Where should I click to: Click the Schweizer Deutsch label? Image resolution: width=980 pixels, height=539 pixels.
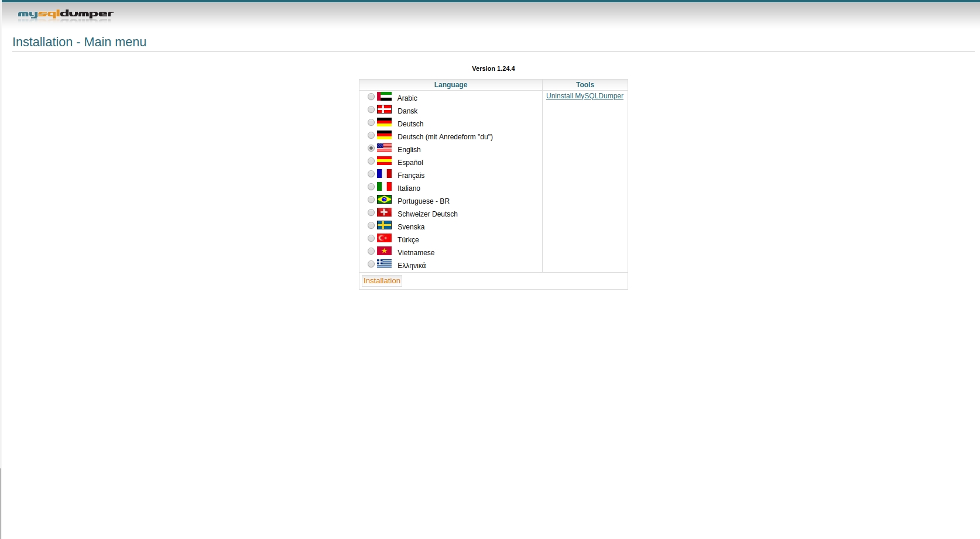pos(428,214)
